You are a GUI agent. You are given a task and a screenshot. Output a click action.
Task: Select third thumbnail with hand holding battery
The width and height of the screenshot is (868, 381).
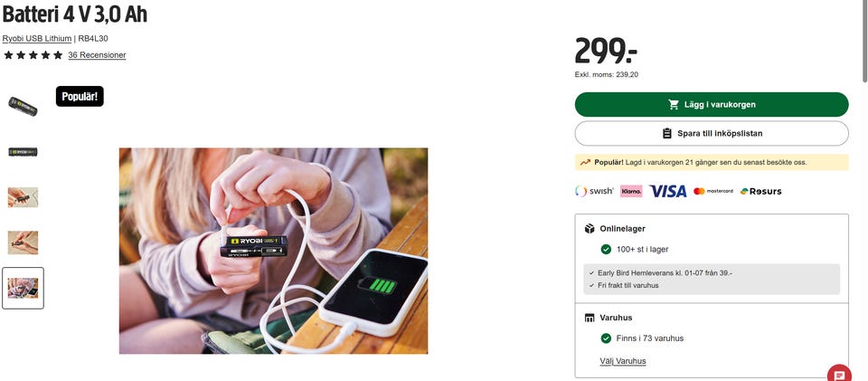(23, 197)
